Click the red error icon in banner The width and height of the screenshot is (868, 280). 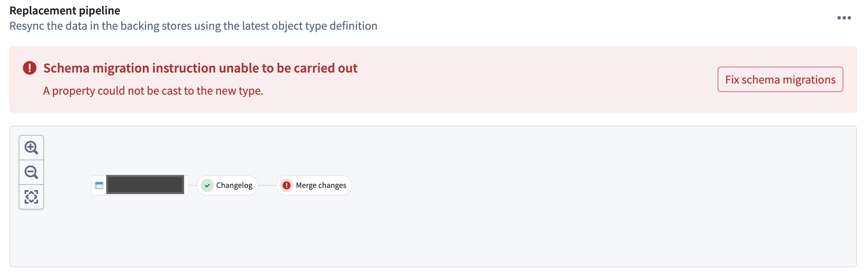click(x=30, y=68)
